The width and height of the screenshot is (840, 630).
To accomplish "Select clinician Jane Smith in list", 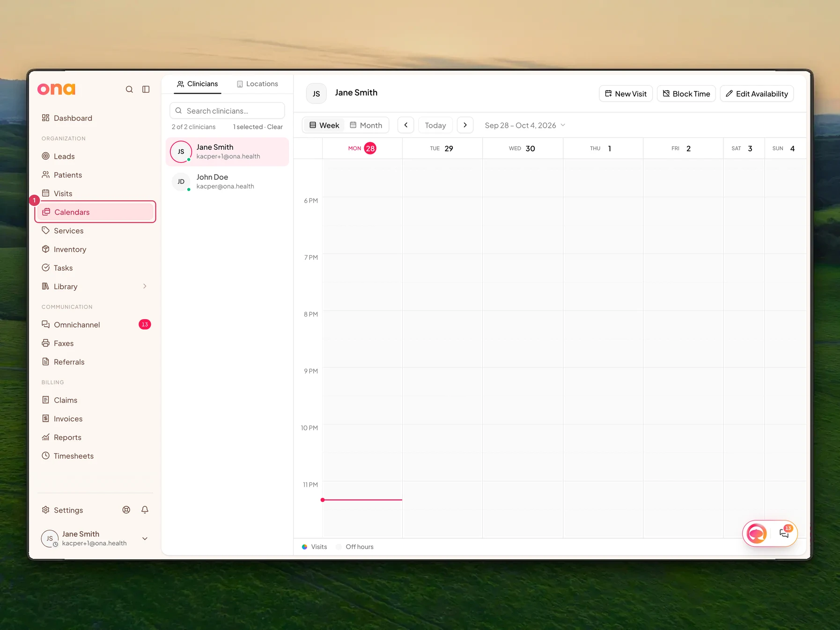I will click(227, 152).
